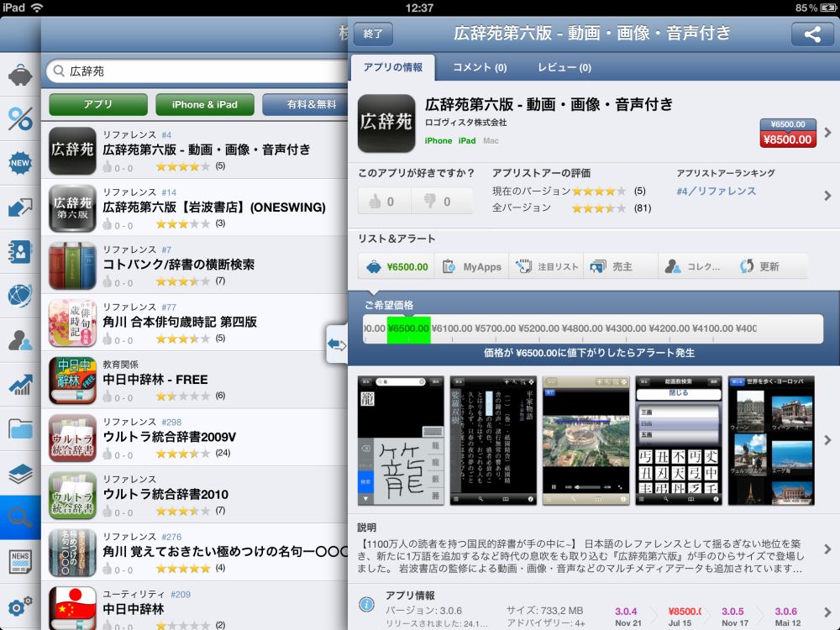Tap the share button in header
840x630 pixels.
click(x=812, y=34)
